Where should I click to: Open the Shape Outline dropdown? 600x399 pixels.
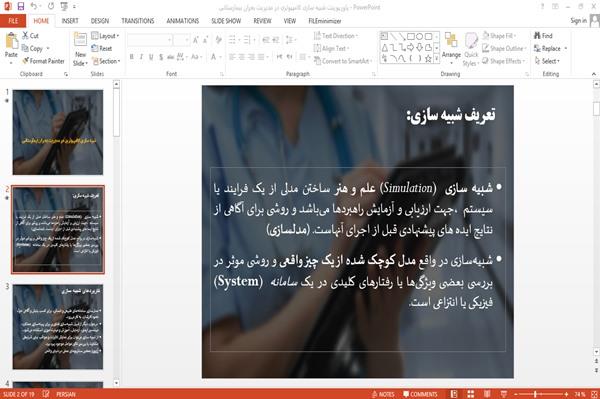[x=504, y=48]
